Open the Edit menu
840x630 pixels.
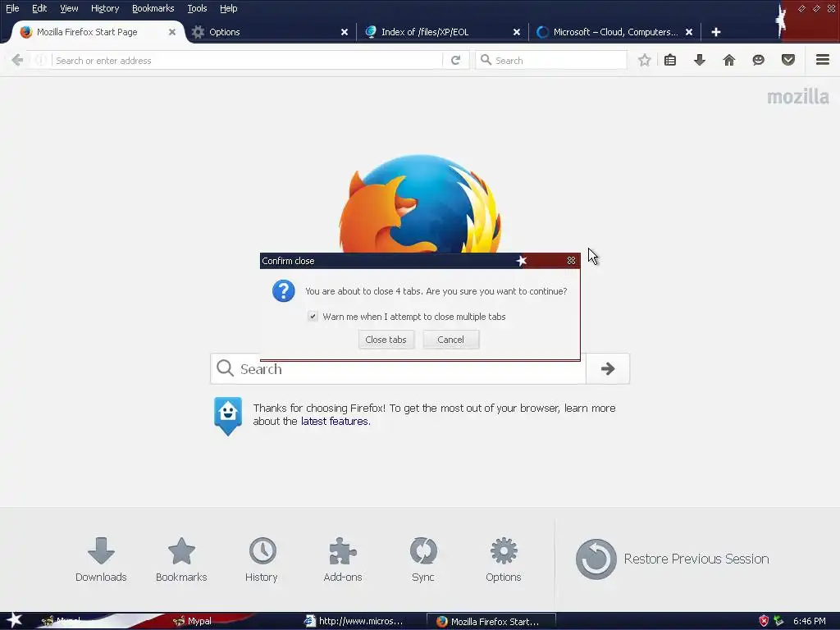pyautogui.click(x=39, y=8)
